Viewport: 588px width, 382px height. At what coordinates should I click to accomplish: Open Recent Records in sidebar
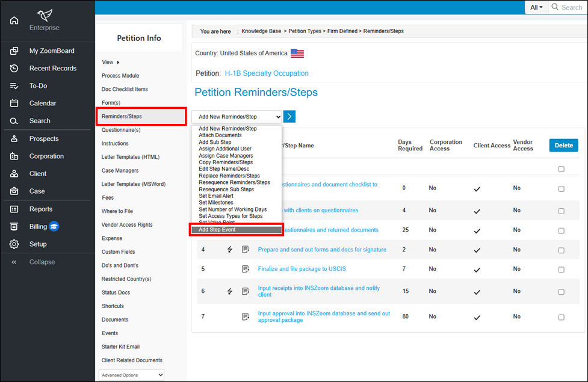point(53,69)
